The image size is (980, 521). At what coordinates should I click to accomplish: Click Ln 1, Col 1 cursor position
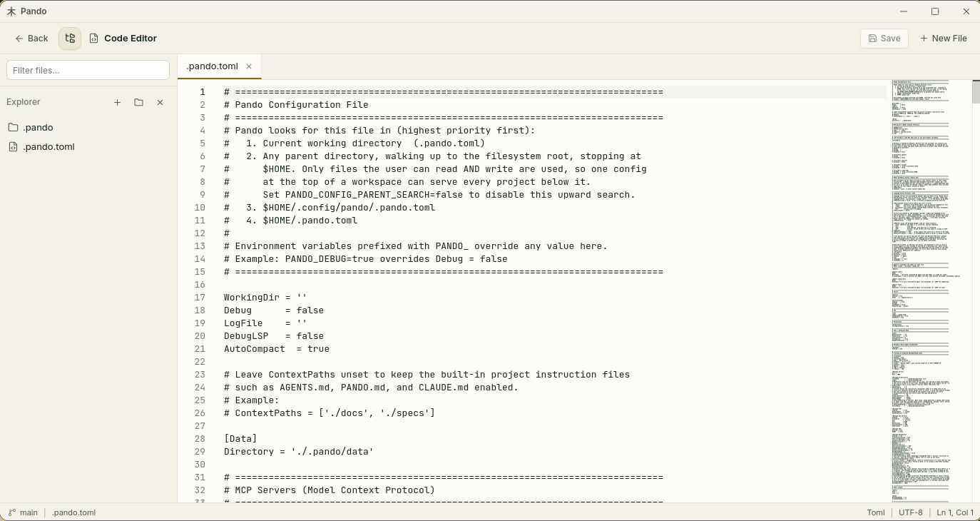point(955,512)
